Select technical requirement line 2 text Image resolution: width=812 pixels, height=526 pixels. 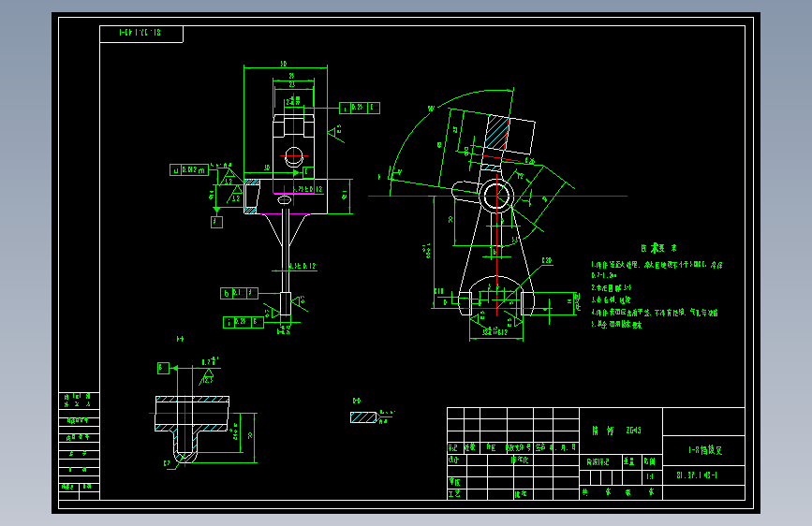(x=611, y=287)
